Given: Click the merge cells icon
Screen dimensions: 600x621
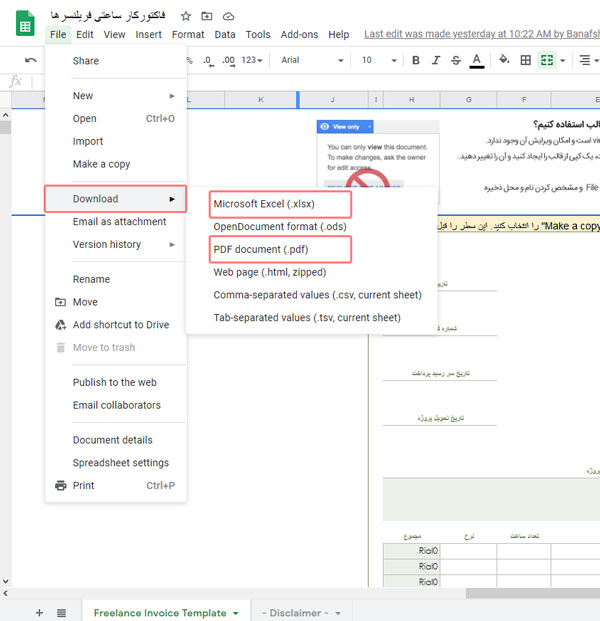Looking at the screenshot, I should click(547, 60).
